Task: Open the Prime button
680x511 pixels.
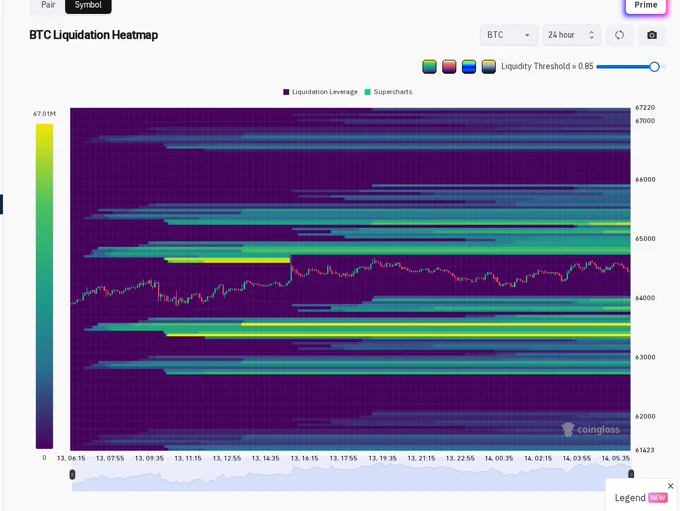Action: point(645,5)
